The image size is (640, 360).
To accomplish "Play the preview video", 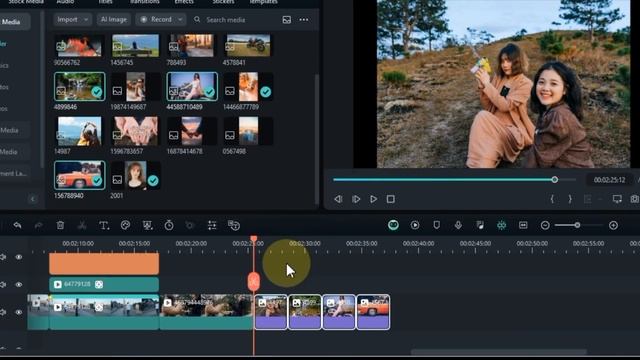I will click(373, 199).
